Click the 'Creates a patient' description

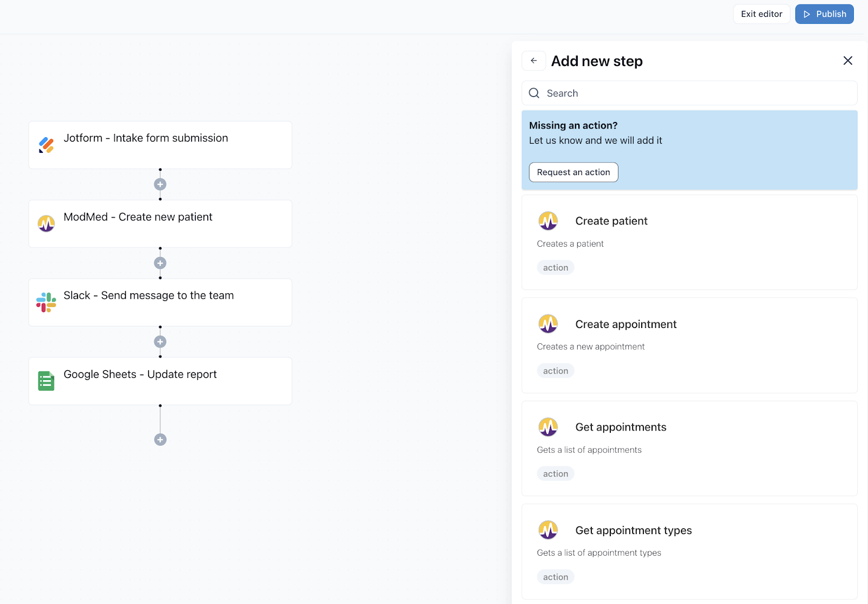tap(570, 244)
